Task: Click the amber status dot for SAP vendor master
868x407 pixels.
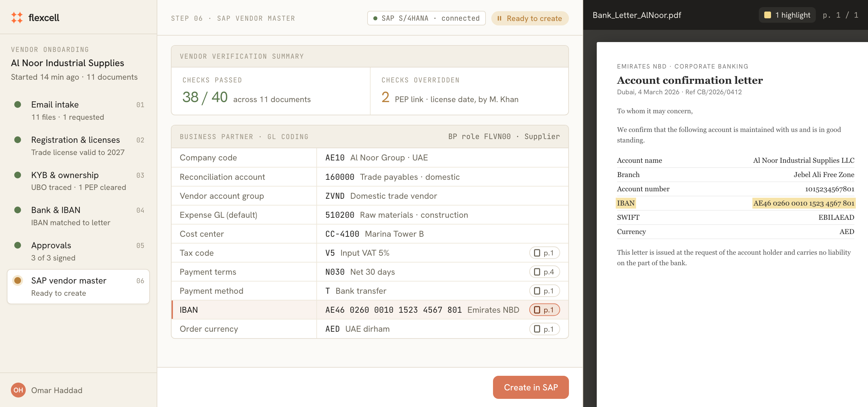Action: (18, 280)
